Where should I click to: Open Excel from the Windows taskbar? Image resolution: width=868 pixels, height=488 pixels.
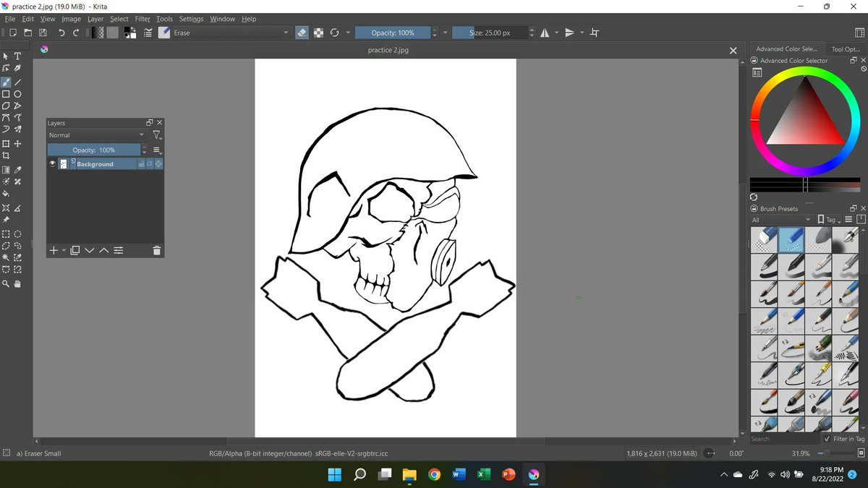[482, 474]
